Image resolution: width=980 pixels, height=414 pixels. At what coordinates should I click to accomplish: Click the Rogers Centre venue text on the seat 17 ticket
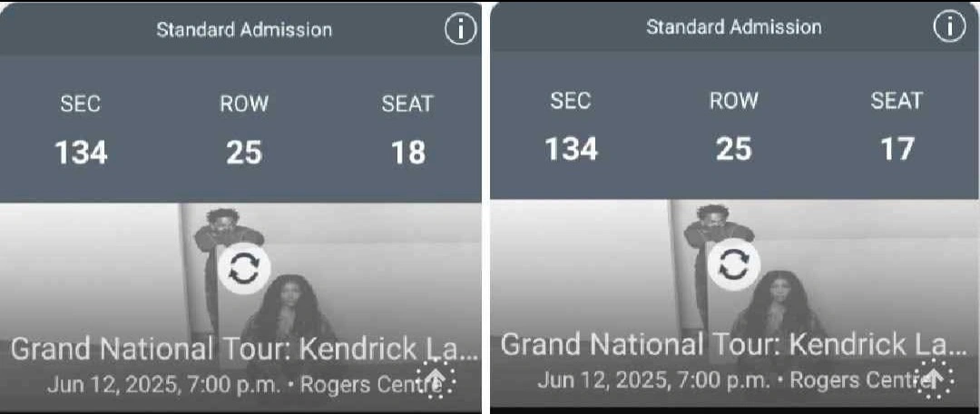coord(858,379)
